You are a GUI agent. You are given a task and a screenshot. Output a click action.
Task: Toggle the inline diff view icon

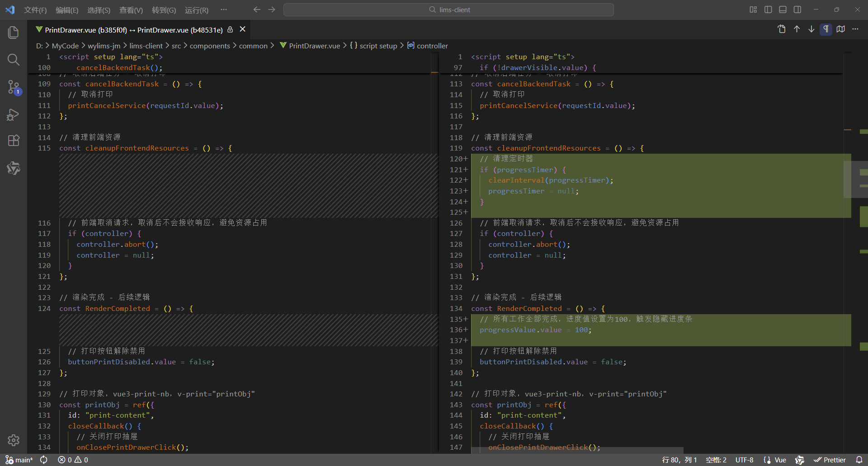click(841, 29)
